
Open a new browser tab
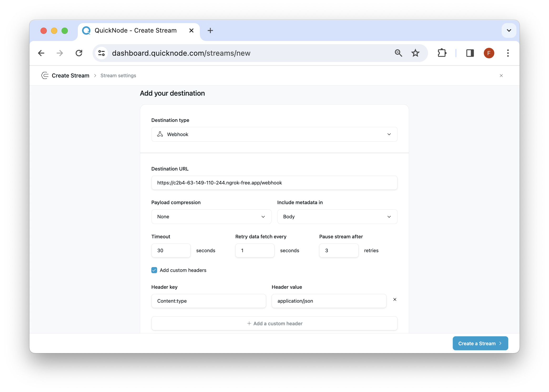pyautogui.click(x=210, y=30)
